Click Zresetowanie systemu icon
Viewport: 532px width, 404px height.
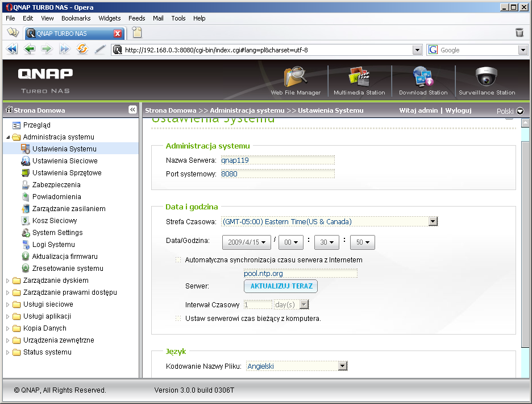click(x=26, y=268)
